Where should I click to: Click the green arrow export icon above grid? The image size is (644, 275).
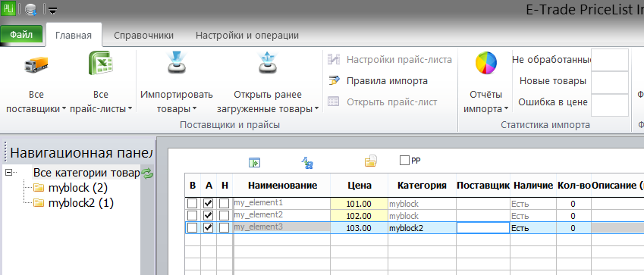pyautogui.click(x=255, y=163)
